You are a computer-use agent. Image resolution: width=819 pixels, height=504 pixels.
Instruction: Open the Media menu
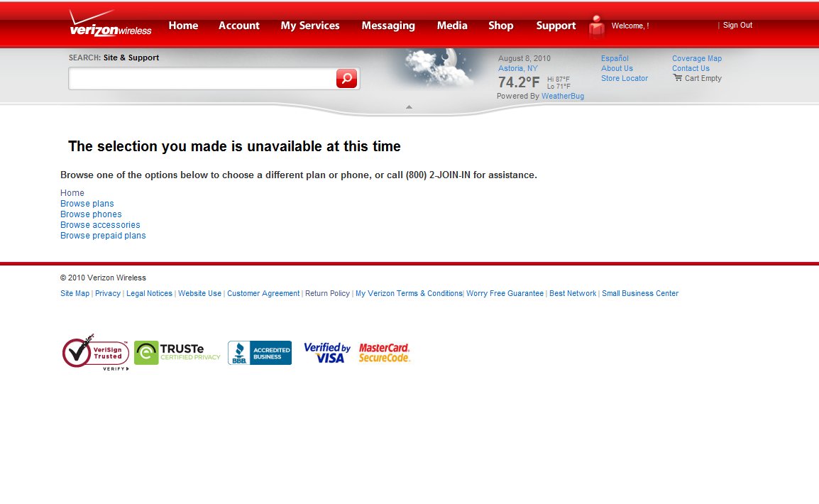coord(452,26)
